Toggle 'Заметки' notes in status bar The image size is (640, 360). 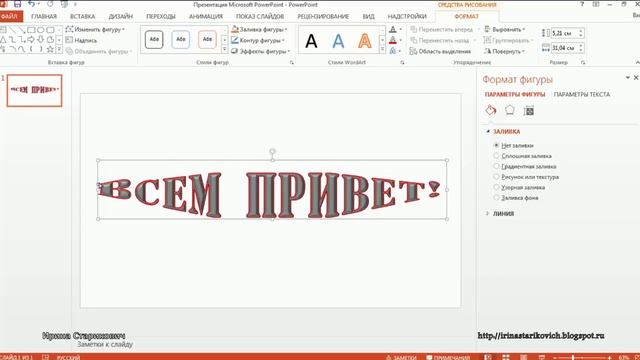(x=401, y=357)
